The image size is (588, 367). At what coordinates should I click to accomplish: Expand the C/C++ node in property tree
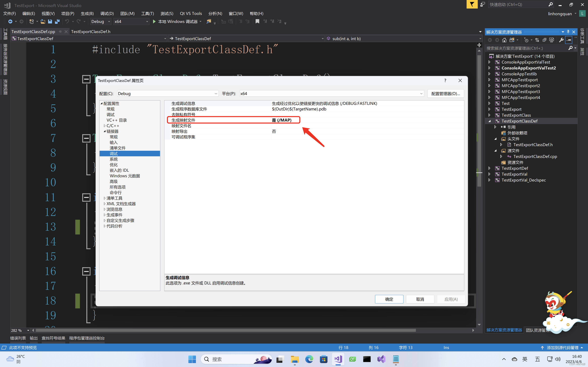105,126
